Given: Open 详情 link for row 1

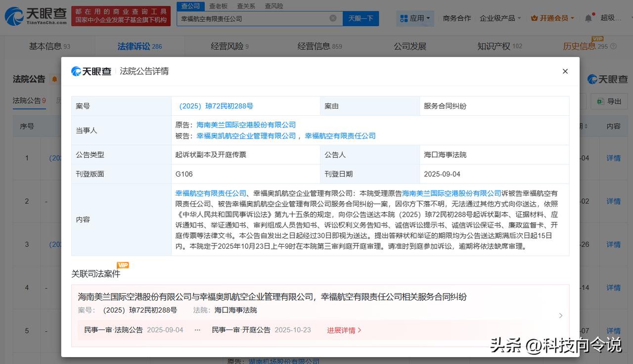Looking at the screenshot, I should click(x=614, y=158).
